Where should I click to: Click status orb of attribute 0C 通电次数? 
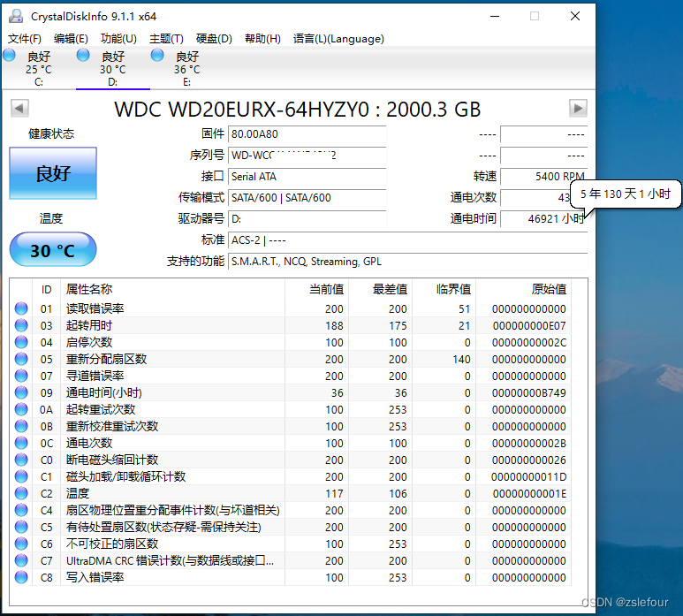21,443
